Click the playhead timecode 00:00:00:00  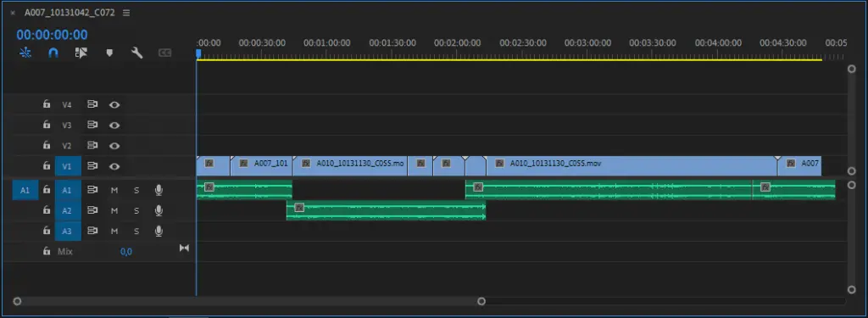pyautogui.click(x=52, y=35)
